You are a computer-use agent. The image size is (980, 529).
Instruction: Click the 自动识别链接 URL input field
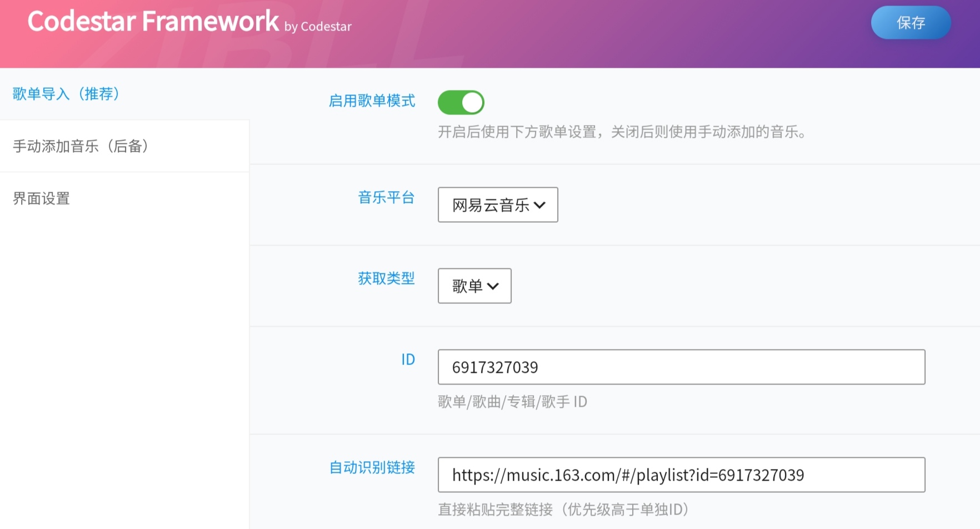[x=682, y=475]
